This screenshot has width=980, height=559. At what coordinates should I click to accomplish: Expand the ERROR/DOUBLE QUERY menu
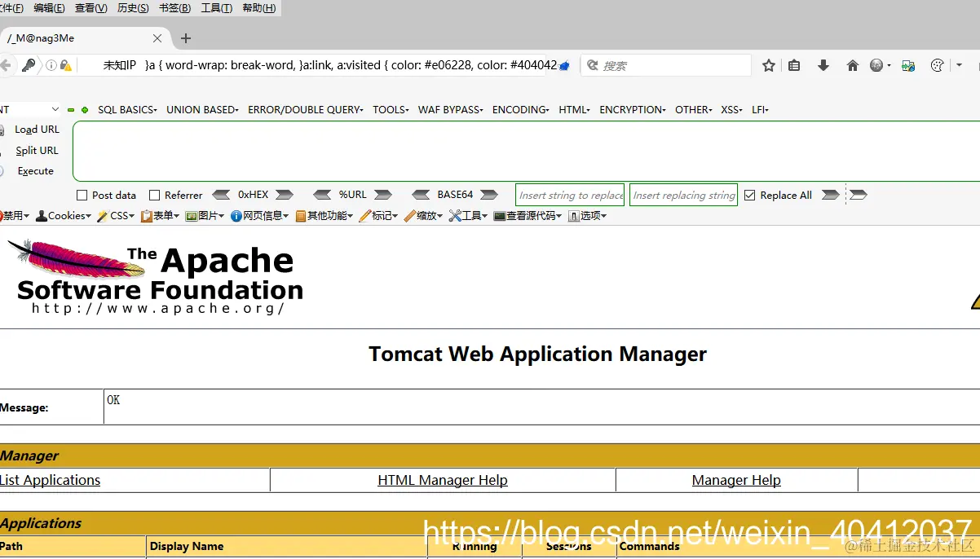click(x=306, y=110)
